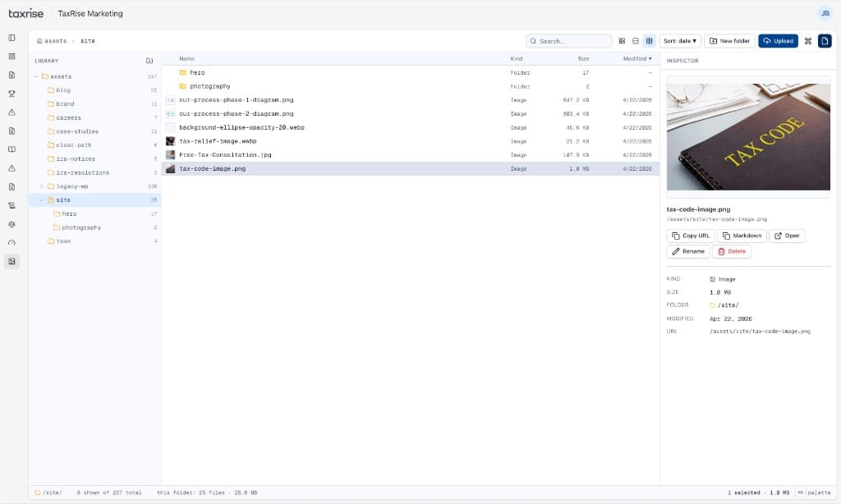Select the brand folder in library tree

coord(94,104)
